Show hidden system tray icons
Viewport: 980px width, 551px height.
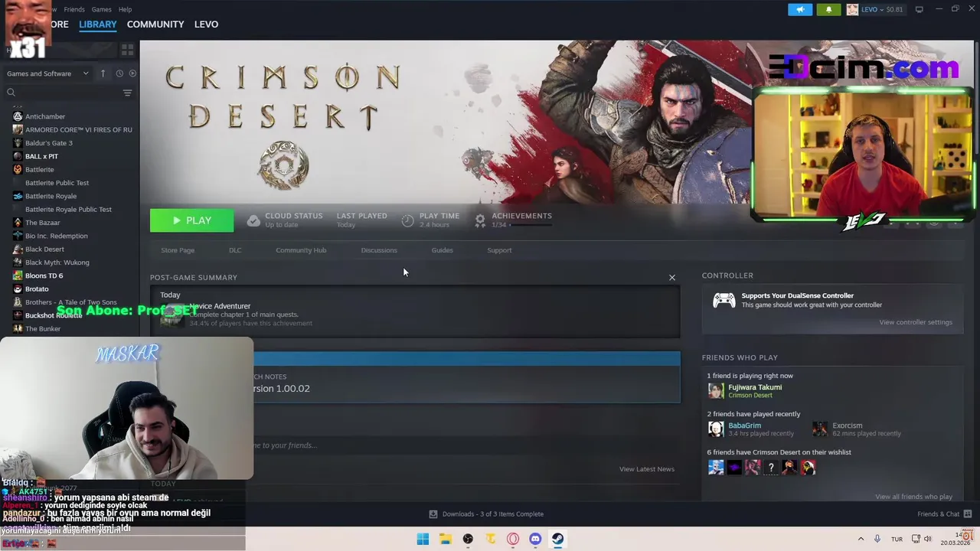[x=861, y=539]
